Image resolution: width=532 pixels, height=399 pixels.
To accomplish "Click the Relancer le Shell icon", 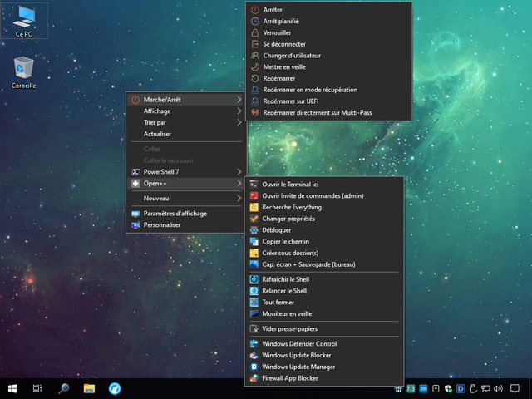I will [254, 291].
